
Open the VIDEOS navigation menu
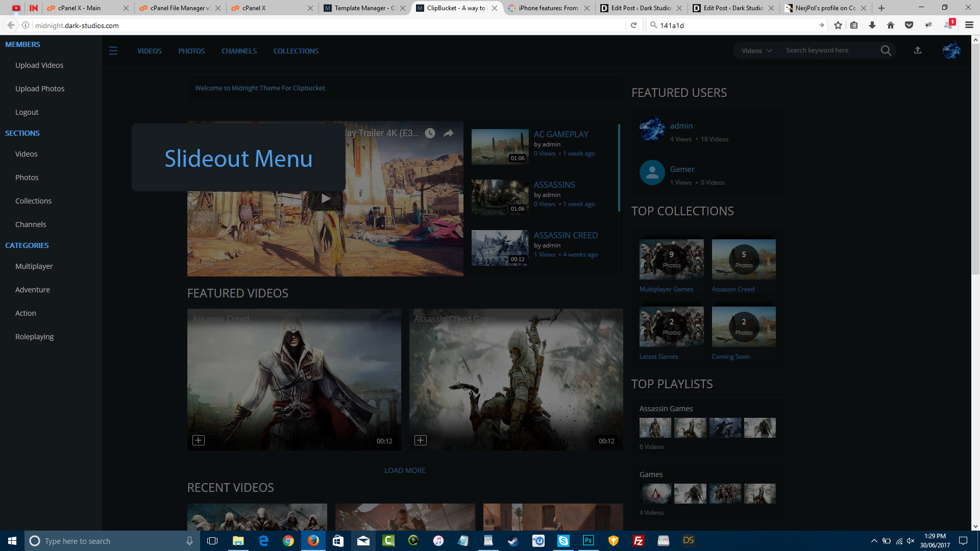(x=150, y=51)
